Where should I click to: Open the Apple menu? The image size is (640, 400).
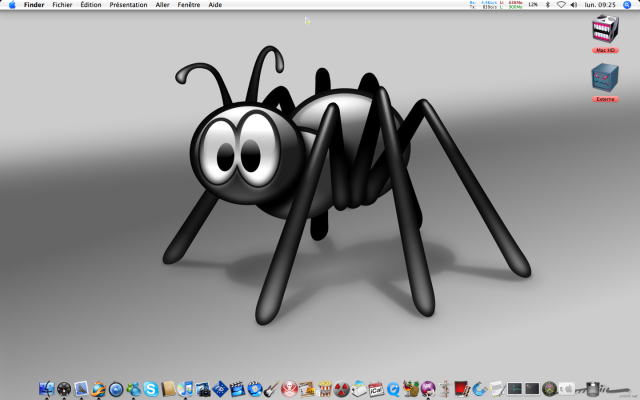pos(11,5)
